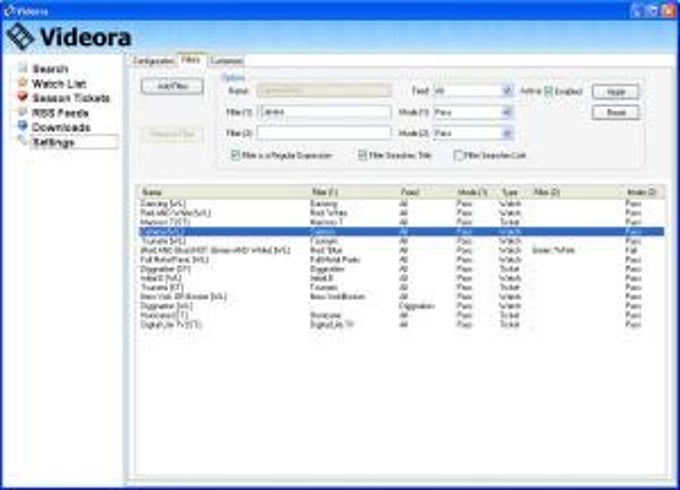
Task: Select the Initial D [WL] row
Action: pos(401,278)
